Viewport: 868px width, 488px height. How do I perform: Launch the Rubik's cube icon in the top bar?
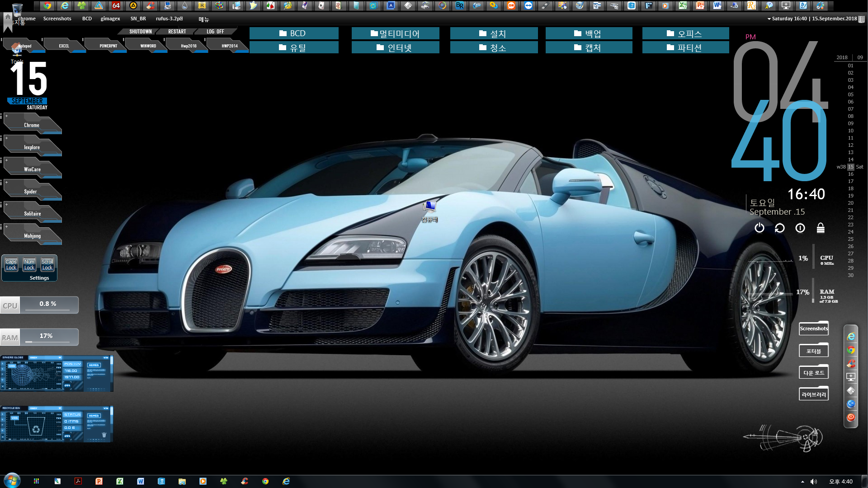tap(219, 5)
